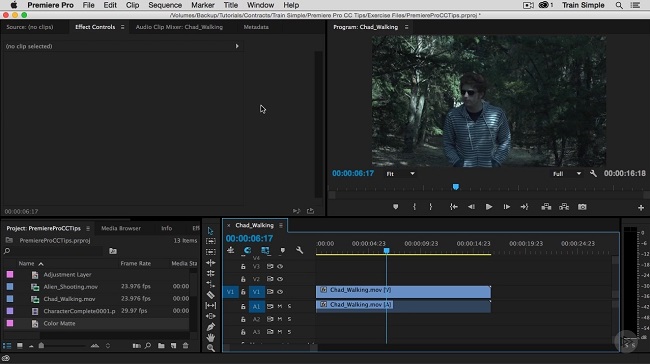650x364 pixels.
Task: Click the Add Marker button in Program monitor
Action: click(x=395, y=206)
